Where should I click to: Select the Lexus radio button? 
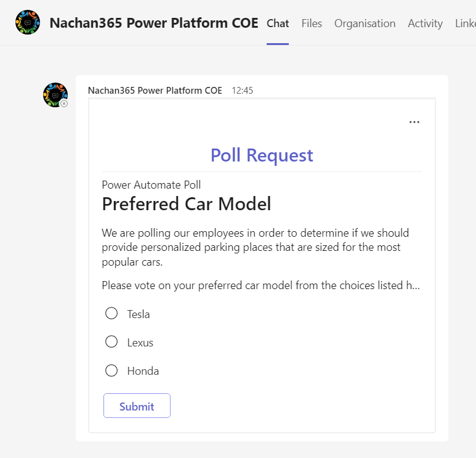[111, 342]
